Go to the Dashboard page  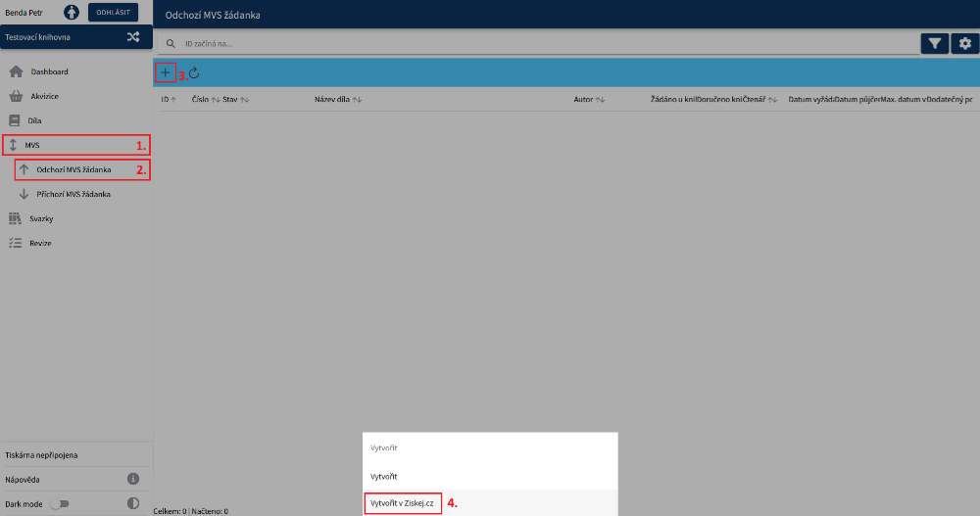[x=49, y=71]
